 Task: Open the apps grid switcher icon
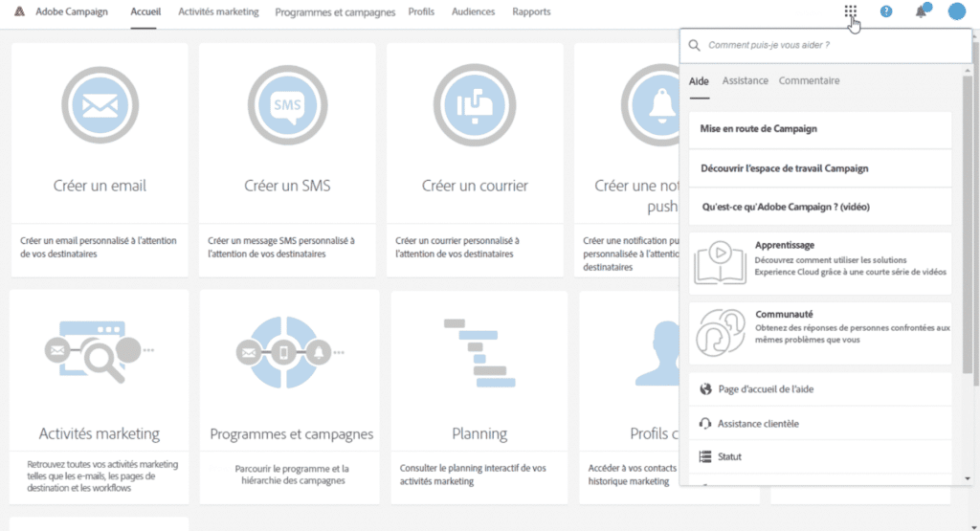[x=850, y=11]
